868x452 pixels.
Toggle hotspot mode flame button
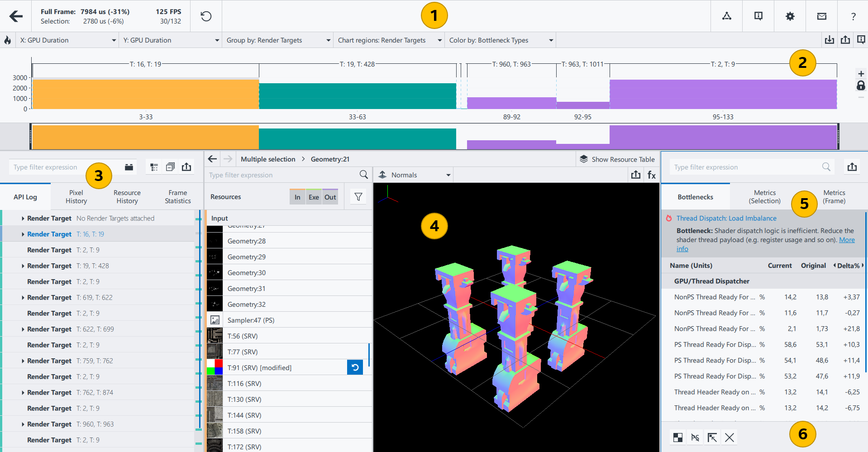(x=8, y=40)
